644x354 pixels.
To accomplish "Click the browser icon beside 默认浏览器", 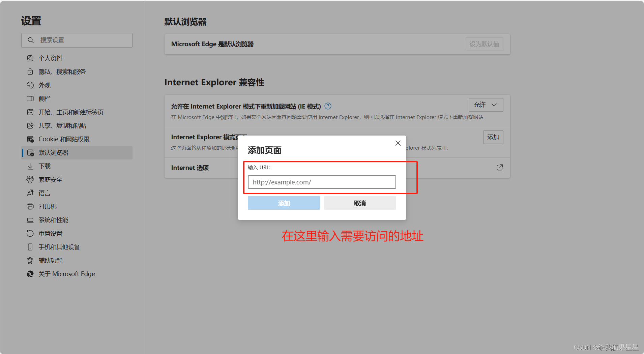I will click(30, 152).
